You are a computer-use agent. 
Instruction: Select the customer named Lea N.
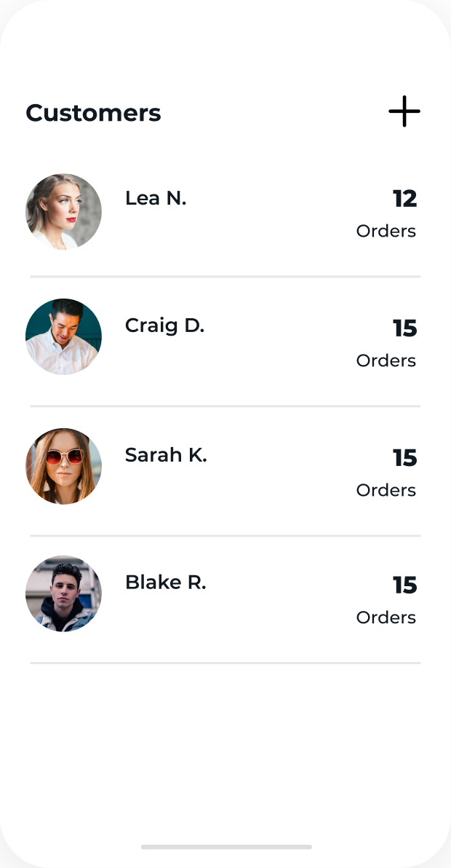pyautogui.click(x=155, y=197)
